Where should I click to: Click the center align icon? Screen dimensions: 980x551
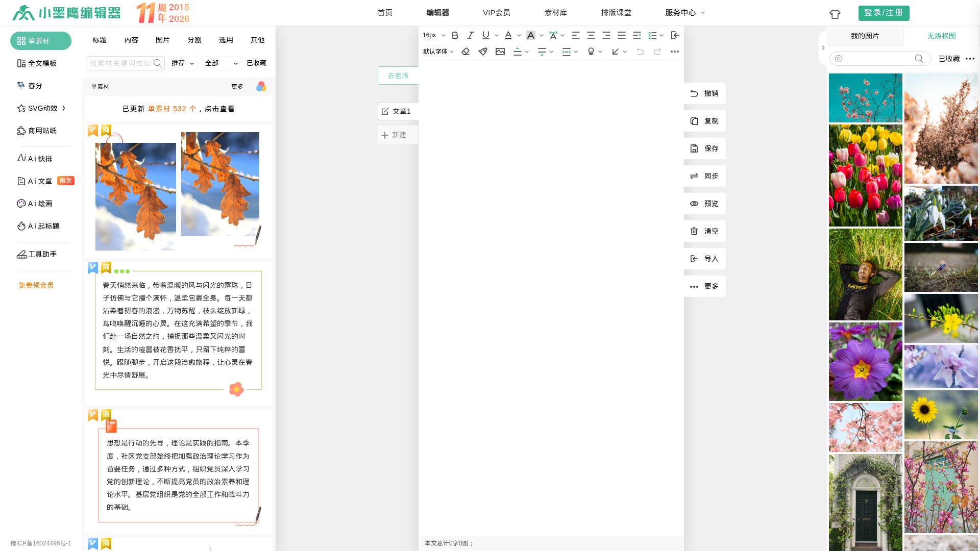click(591, 35)
